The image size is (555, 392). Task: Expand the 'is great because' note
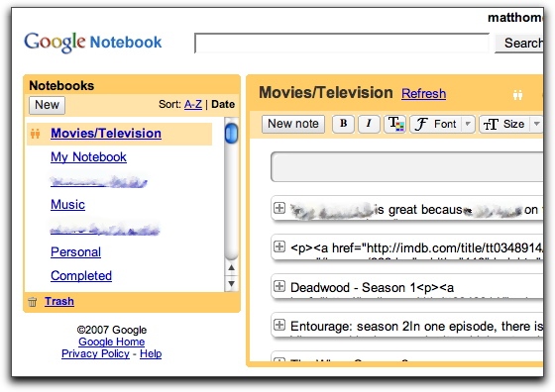click(279, 208)
